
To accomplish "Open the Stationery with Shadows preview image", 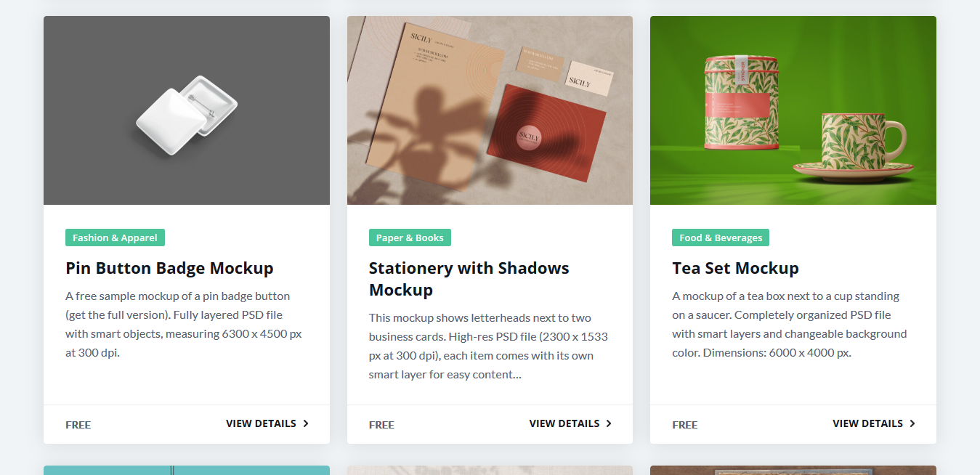I will tap(490, 110).
